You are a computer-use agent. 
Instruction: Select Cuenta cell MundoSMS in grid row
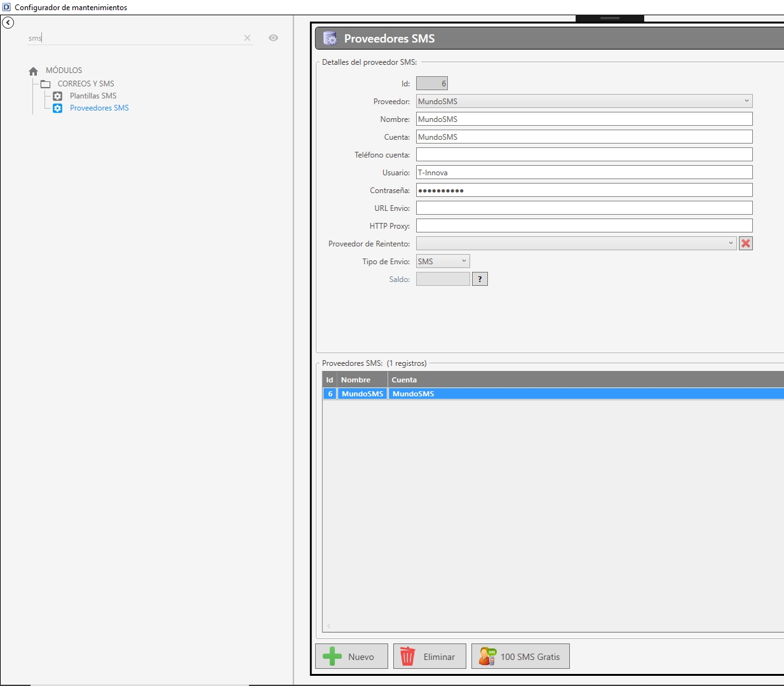pos(586,394)
